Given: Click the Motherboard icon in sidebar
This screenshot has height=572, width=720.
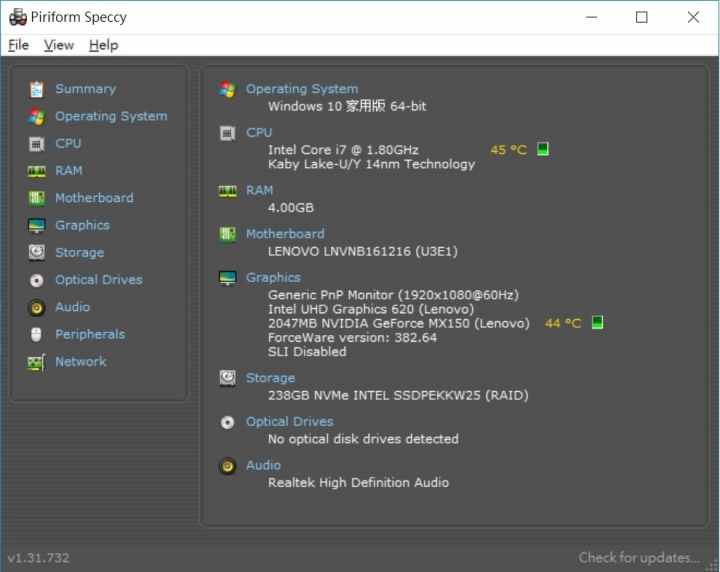Looking at the screenshot, I should point(37,198).
